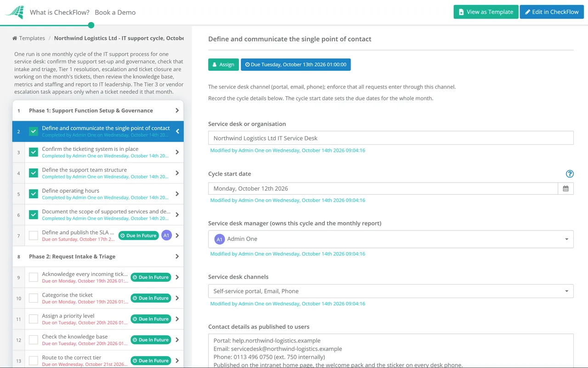Click the Contact details as published to users textarea

[391, 351]
